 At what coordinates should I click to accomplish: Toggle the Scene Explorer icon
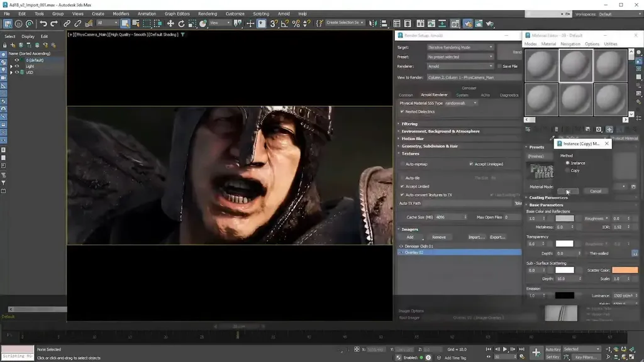[397, 24]
